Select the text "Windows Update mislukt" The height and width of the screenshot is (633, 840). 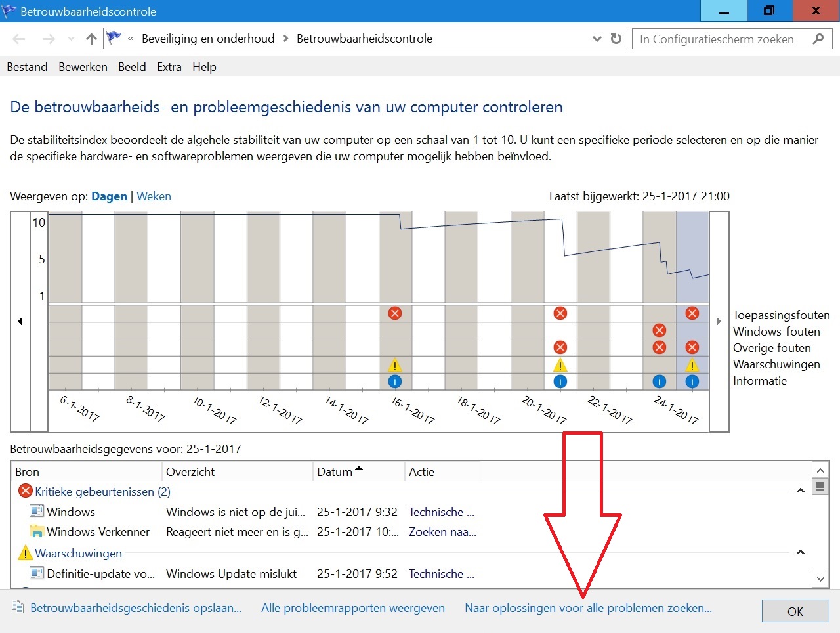pyautogui.click(x=232, y=573)
